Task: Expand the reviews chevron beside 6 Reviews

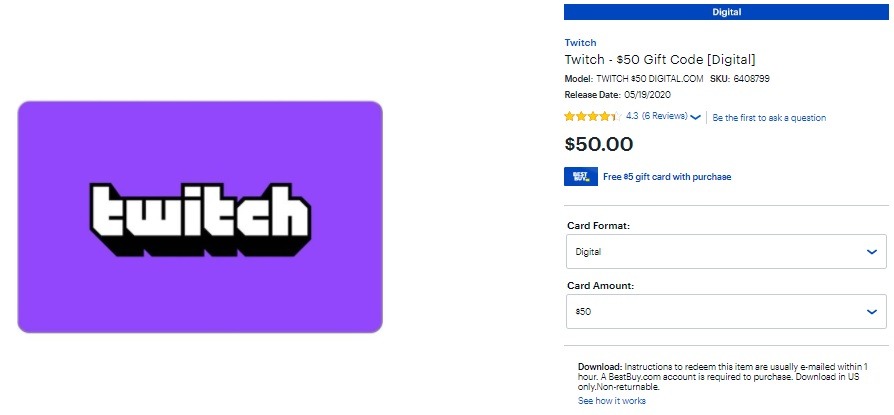Action: click(695, 117)
